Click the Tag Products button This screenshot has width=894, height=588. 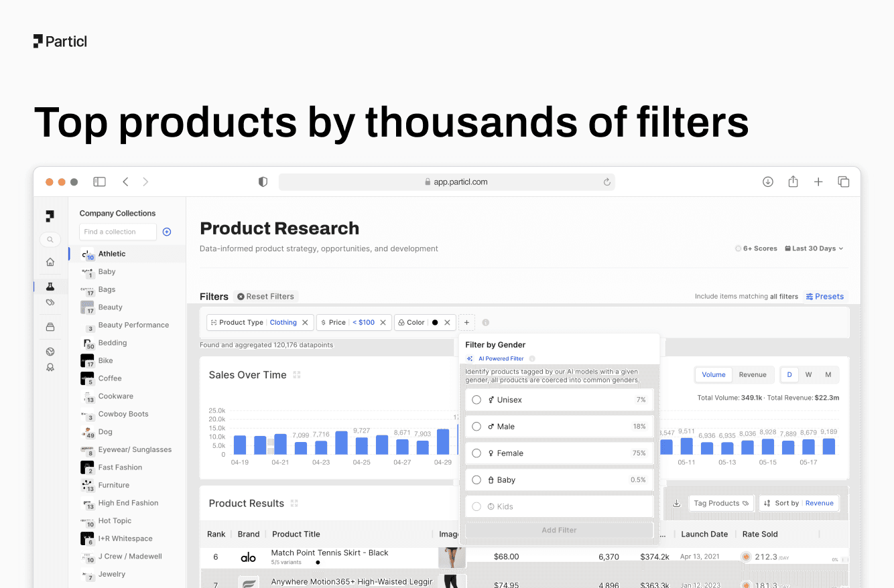721,503
